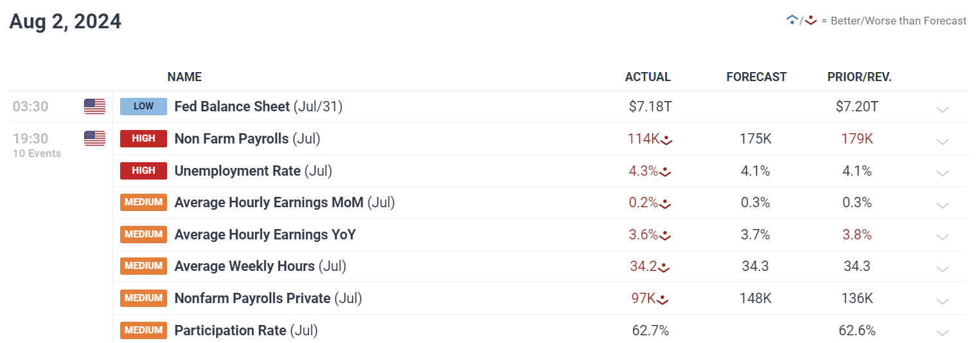Click the LOW impact badge
Image resolution: width=980 pixels, height=343 pixels.
[x=143, y=106]
